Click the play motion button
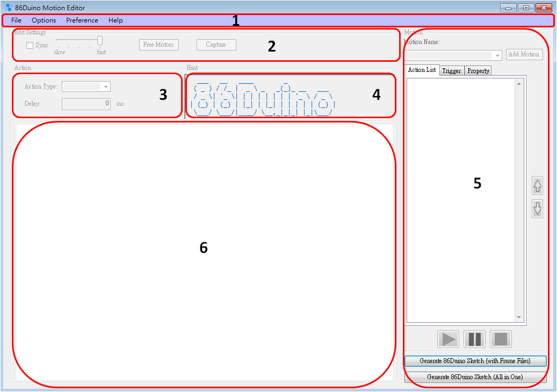This screenshot has width=557, height=392. 449,339
